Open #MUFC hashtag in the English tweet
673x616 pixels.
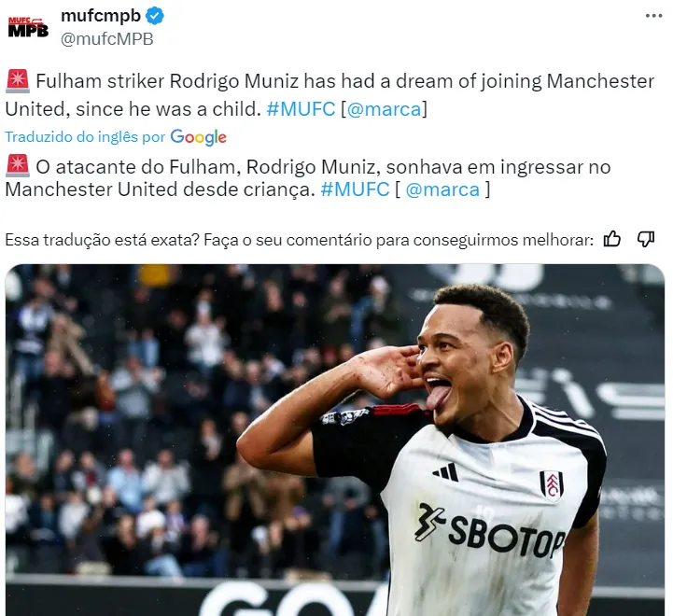click(x=301, y=108)
